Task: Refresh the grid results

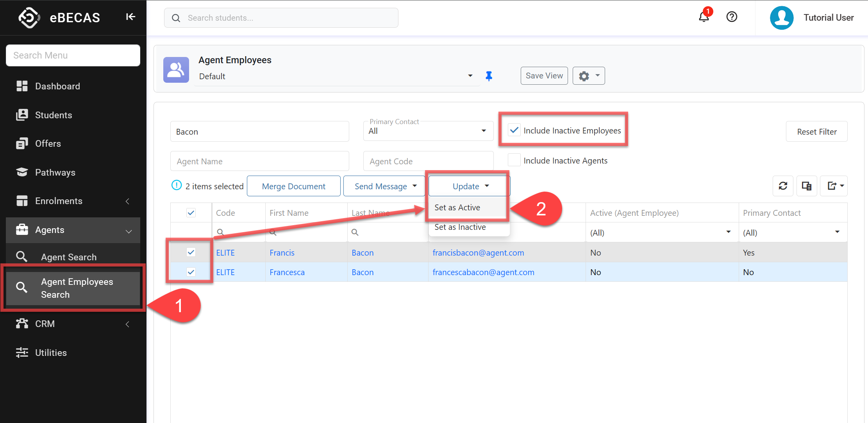Action: 783,186
